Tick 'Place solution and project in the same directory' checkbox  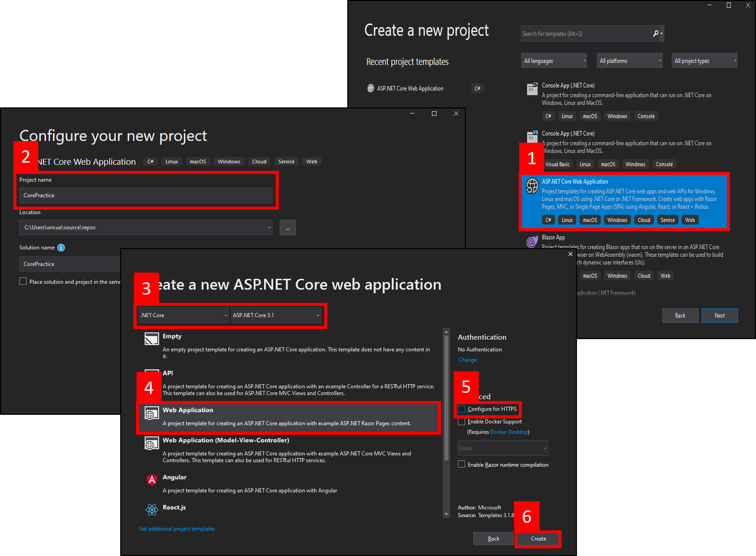(23, 281)
